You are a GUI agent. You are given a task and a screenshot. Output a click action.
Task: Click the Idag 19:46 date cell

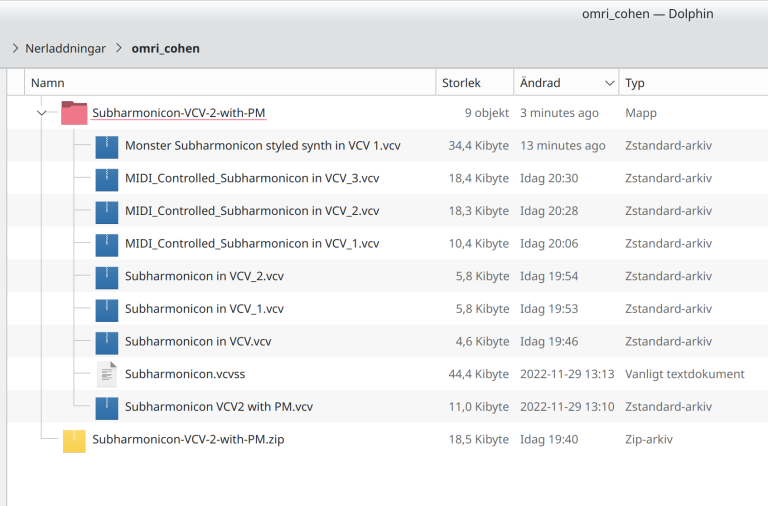(x=549, y=341)
